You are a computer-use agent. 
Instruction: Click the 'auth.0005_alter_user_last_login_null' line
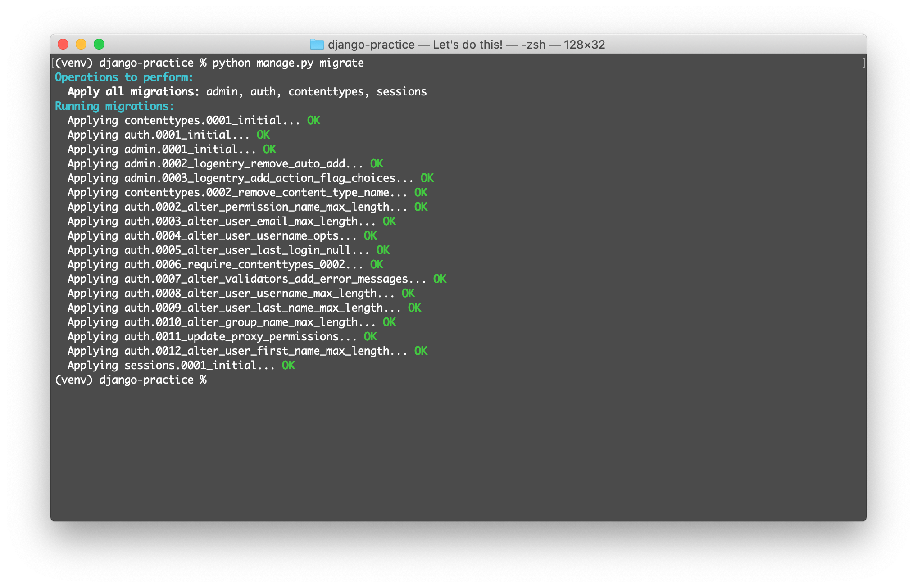coord(228,250)
